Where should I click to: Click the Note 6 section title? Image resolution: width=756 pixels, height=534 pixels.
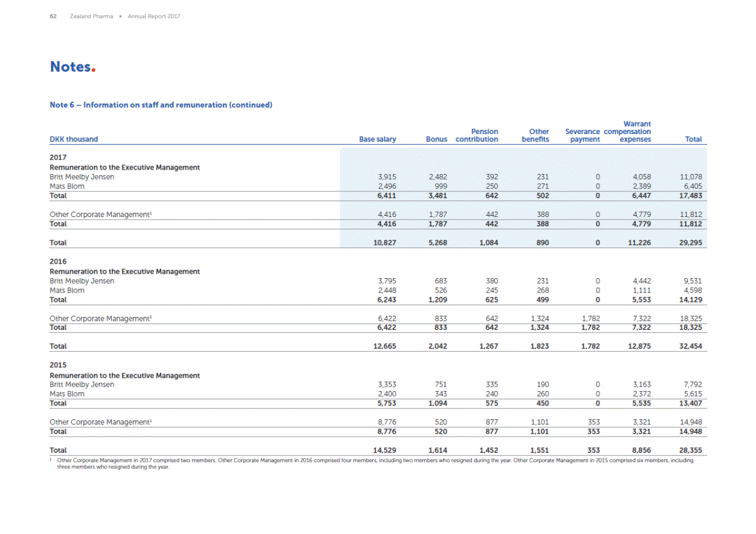pos(161,105)
